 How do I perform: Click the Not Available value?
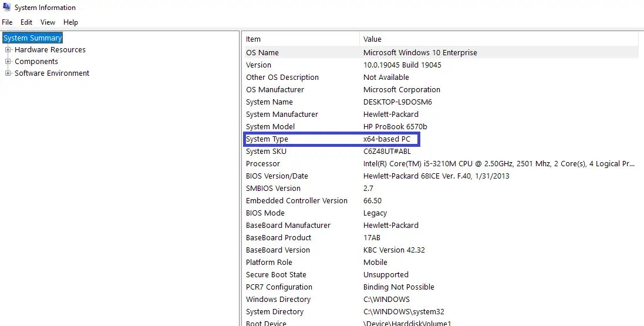coord(386,78)
